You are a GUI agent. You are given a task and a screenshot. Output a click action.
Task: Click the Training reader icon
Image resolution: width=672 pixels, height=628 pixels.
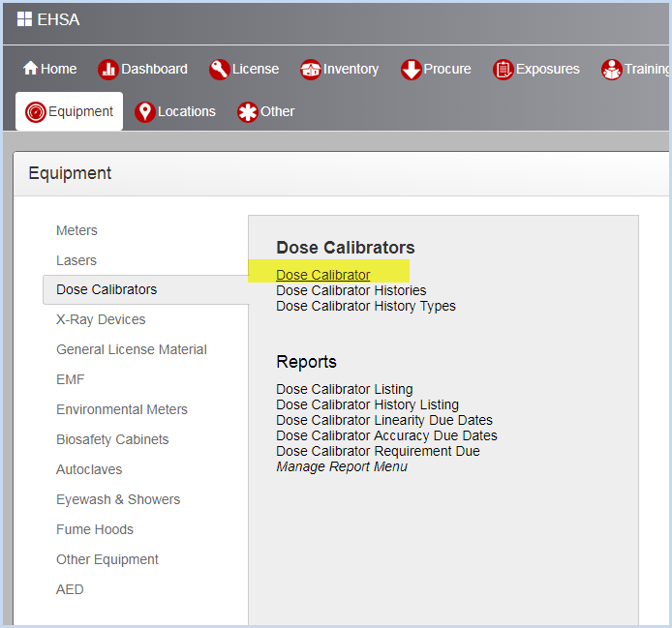click(612, 70)
